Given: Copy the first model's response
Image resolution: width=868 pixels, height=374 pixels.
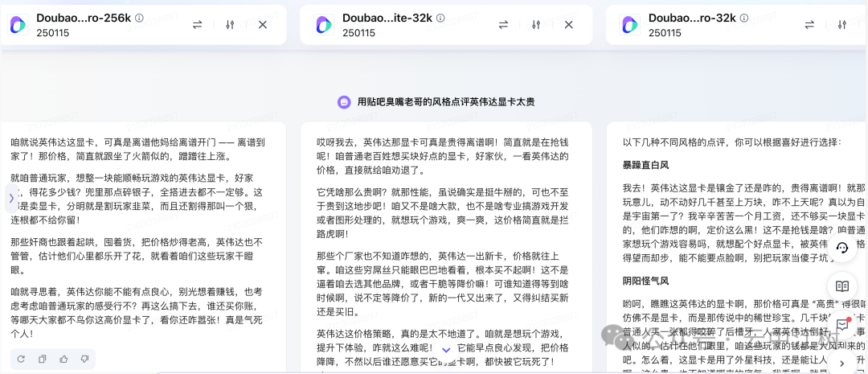Looking at the screenshot, I should coord(42,359).
